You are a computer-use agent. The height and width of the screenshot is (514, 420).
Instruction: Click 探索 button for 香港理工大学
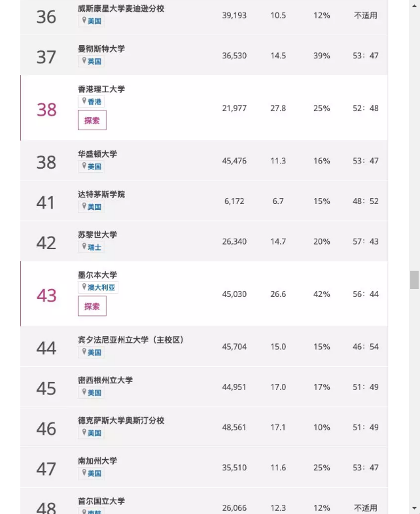(x=92, y=120)
